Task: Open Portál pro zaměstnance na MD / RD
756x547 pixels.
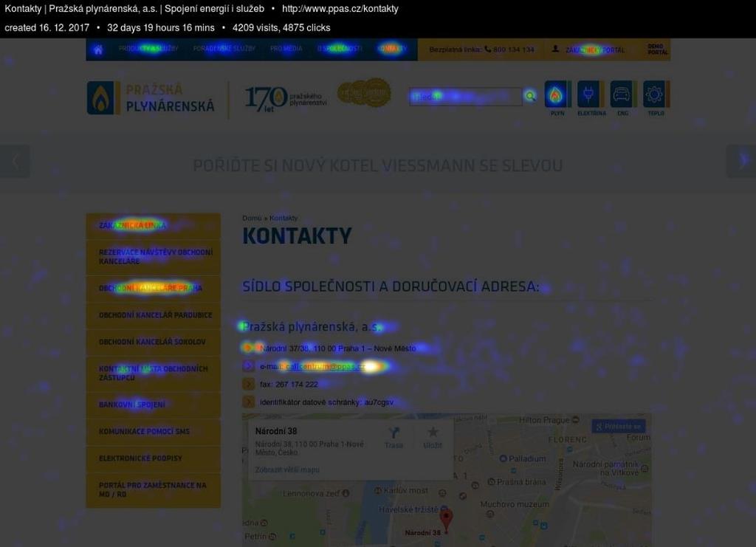Action: tap(154, 489)
